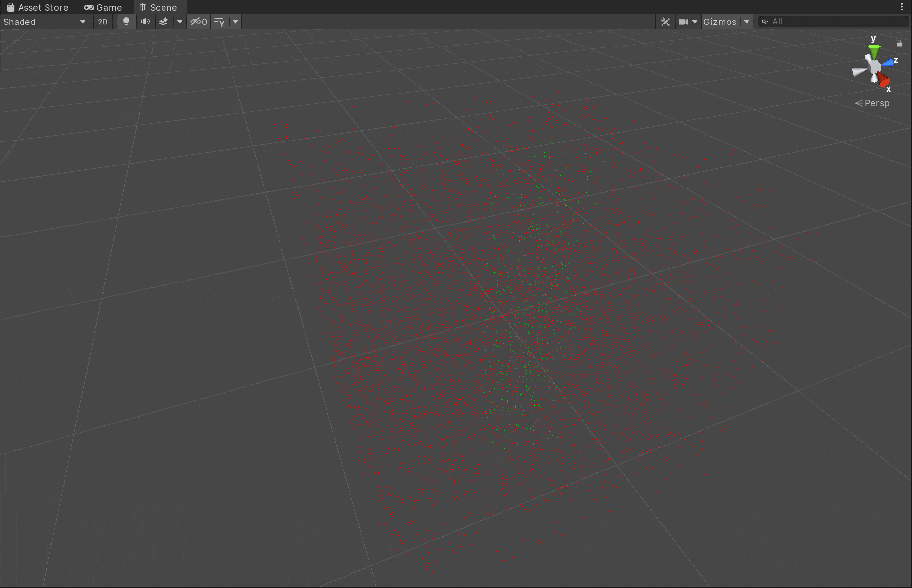Click the blue Z axis cone
This screenshot has height=588, width=912.
pyautogui.click(x=888, y=63)
